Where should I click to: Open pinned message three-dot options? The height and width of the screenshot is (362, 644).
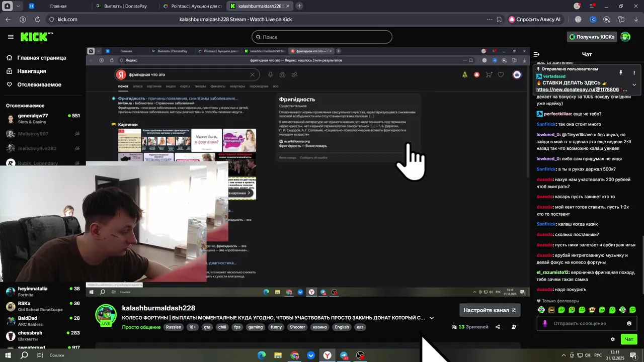pyautogui.click(x=634, y=73)
